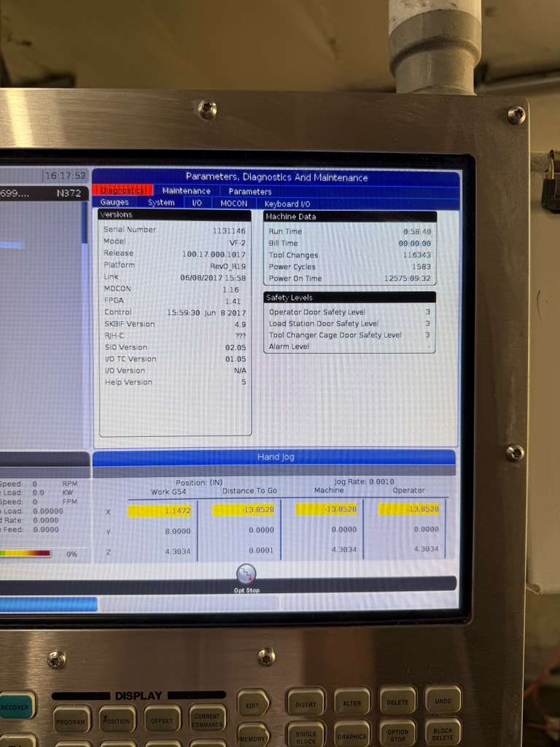Switch to the Maintenance tab
The height and width of the screenshot is (747, 560).
click(x=186, y=190)
